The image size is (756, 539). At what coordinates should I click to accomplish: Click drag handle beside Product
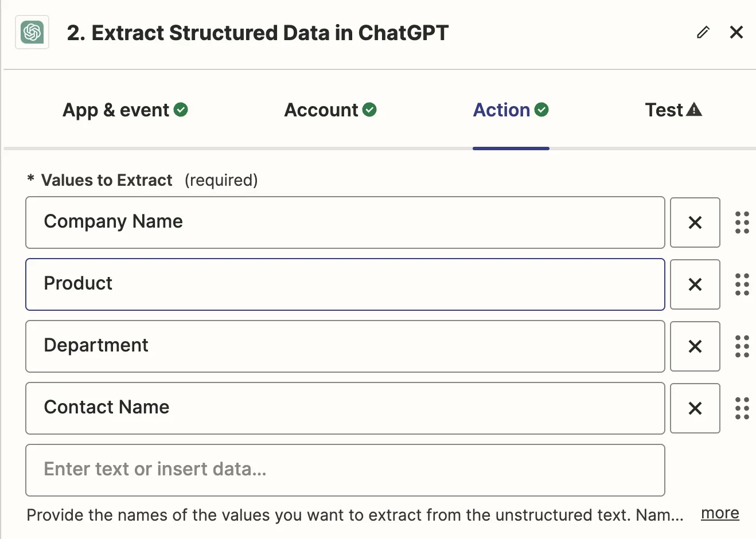pos(742,284)
